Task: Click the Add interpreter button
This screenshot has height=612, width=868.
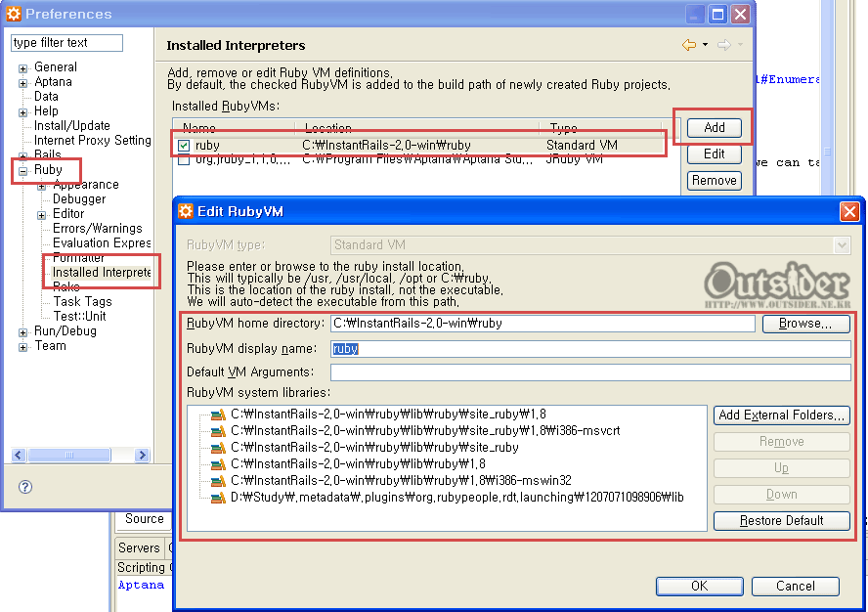Action: click(x=715, y=127)
